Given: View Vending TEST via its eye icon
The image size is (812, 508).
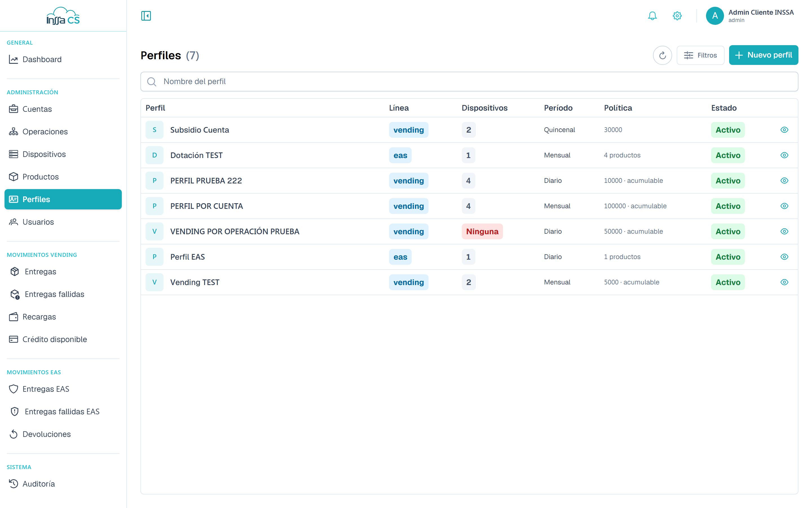Looking at the screenshot, I should pyautogui.click(x=784, y=282).
